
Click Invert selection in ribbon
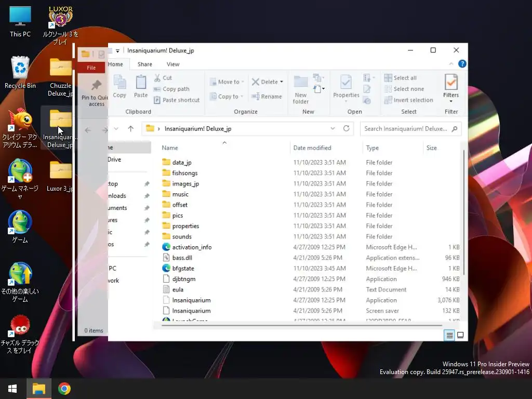pyautogui.click(x=408, y=100)
